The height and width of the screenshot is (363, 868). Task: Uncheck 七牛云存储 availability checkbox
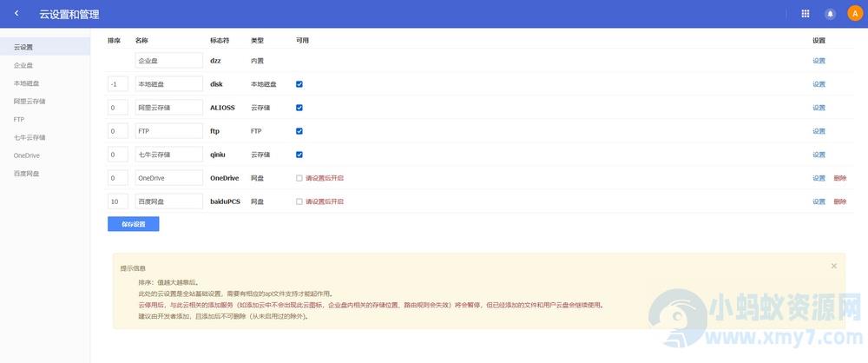(299, 155)
